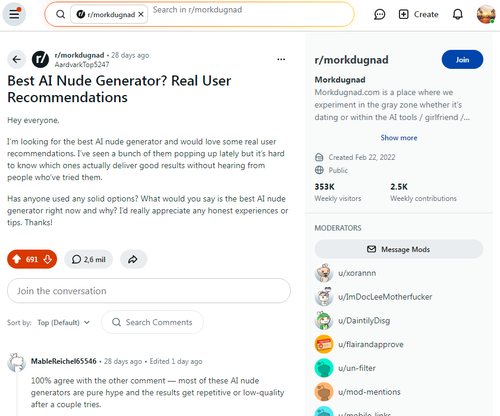500x416 pixels.
Task: Click u/flairandapprove avatar icon
Action: 324,344
